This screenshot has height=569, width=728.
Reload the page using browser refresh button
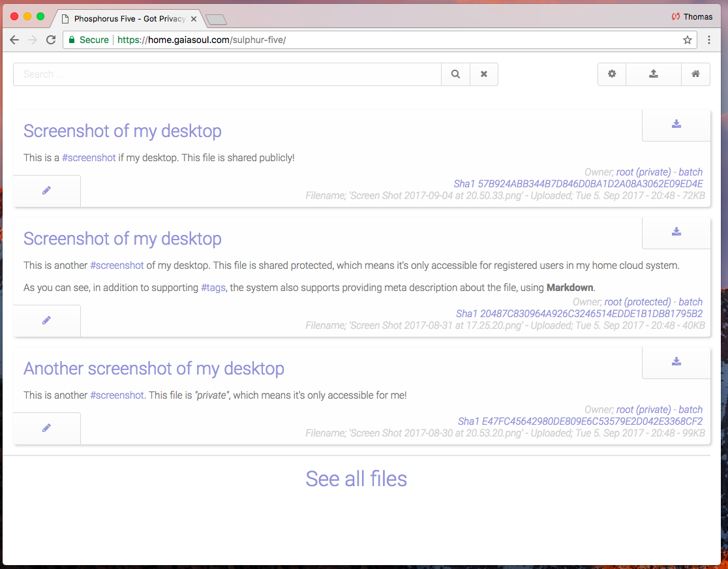pyautogui.click(x=51, y=40)
